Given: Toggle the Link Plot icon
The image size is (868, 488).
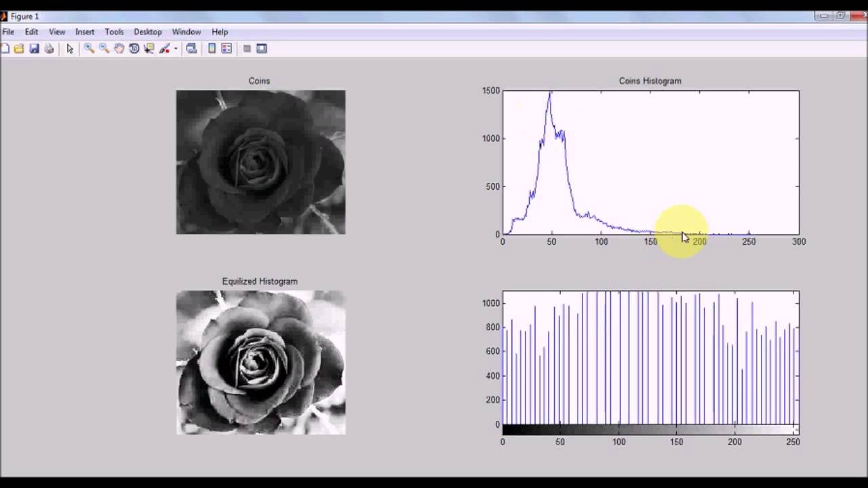Looking at the screenshot, I should coord(191,49).
